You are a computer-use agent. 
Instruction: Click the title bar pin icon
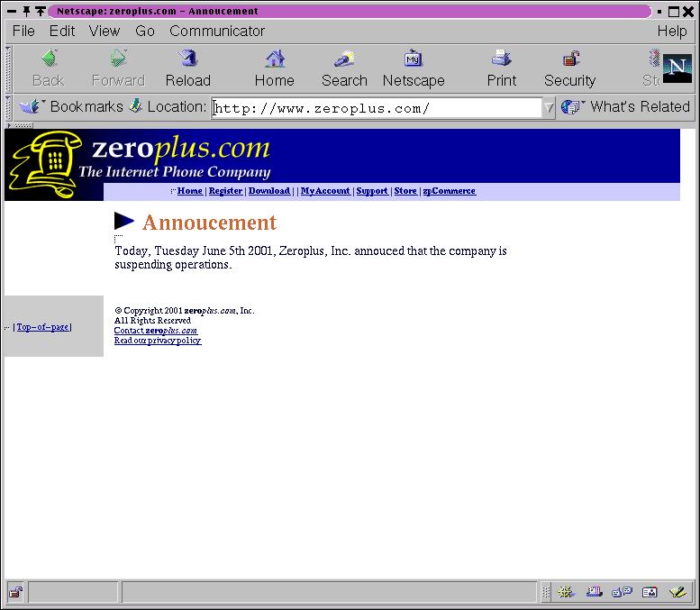click(x=26, y=11)
